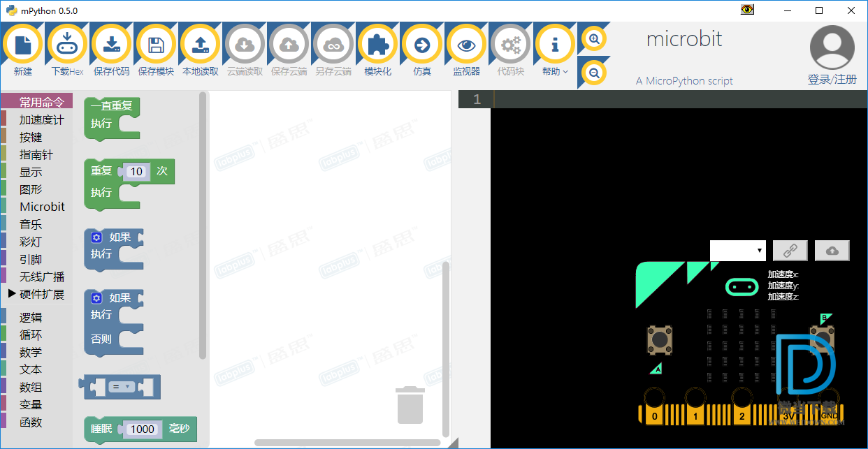
Task: Click the link chain connect button in simulator
Action: (x=790, y=251)
